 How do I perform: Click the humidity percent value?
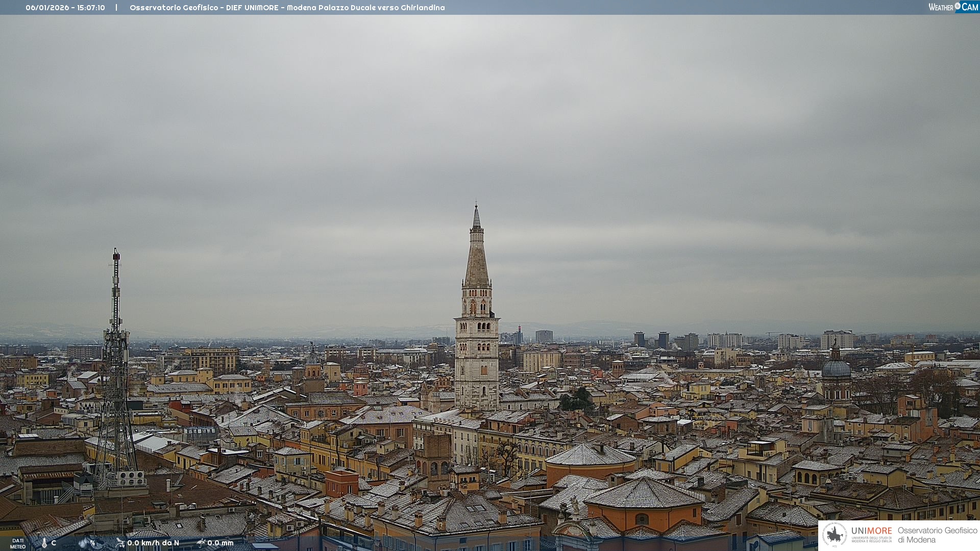tap(92, 543)
